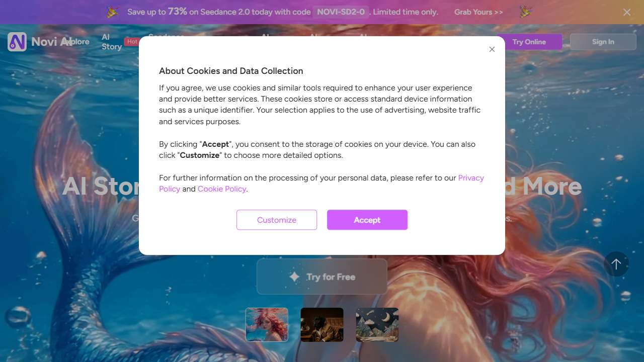Click the Novi AI logo icon
644x362 pixels.
(x=17, y=42)
